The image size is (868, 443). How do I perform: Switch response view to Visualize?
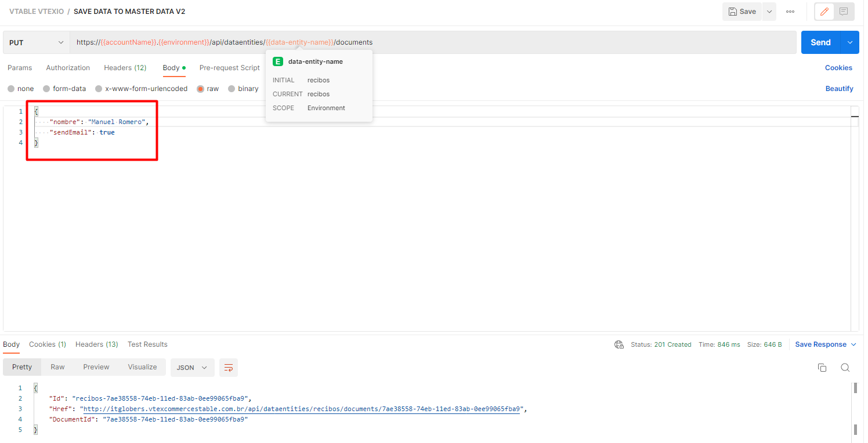click(143, 367)
